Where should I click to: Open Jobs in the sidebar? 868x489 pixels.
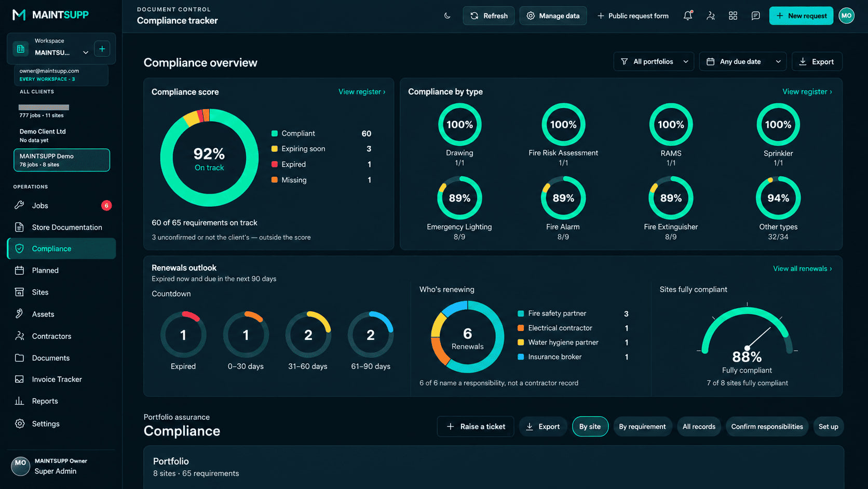(x=62, y=205)
